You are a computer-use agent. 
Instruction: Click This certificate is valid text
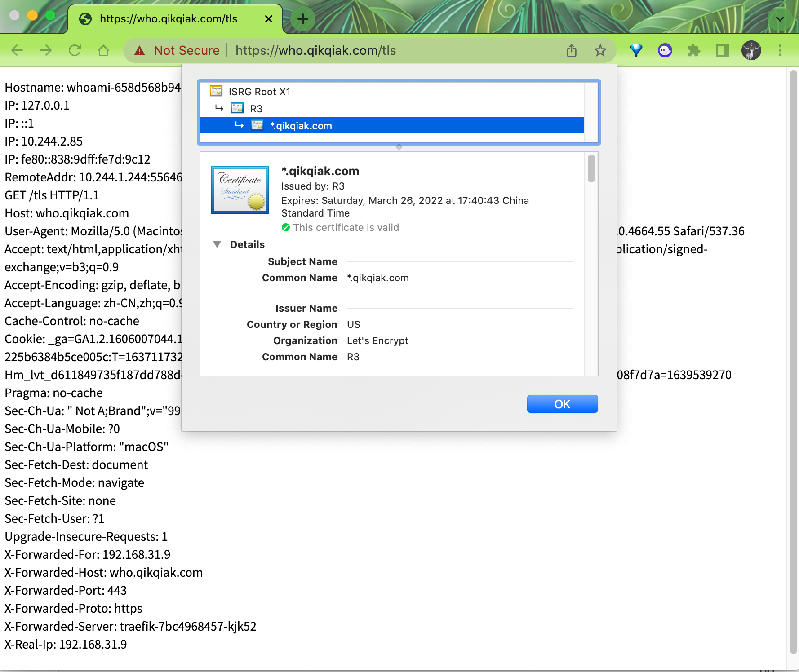coord(346,227)
